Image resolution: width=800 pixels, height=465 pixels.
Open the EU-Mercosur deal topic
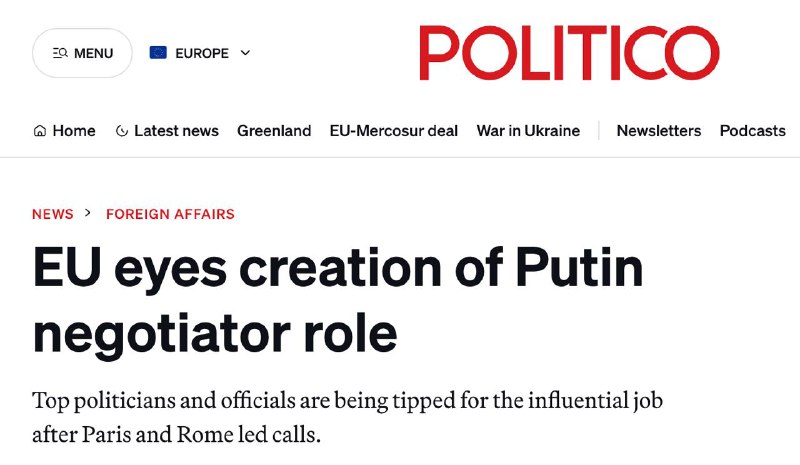coord(394,131)
